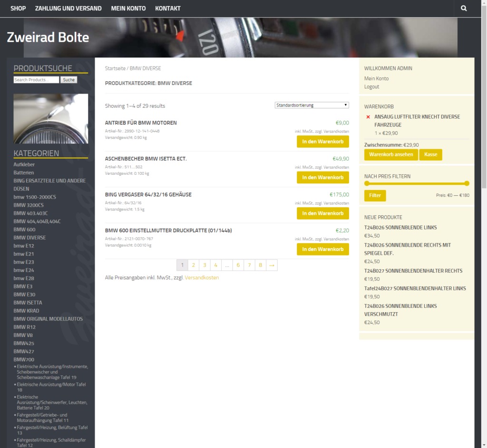Open the BMW V8 category
This screenshot has width=487, height=448.
(x=23, y=335)
